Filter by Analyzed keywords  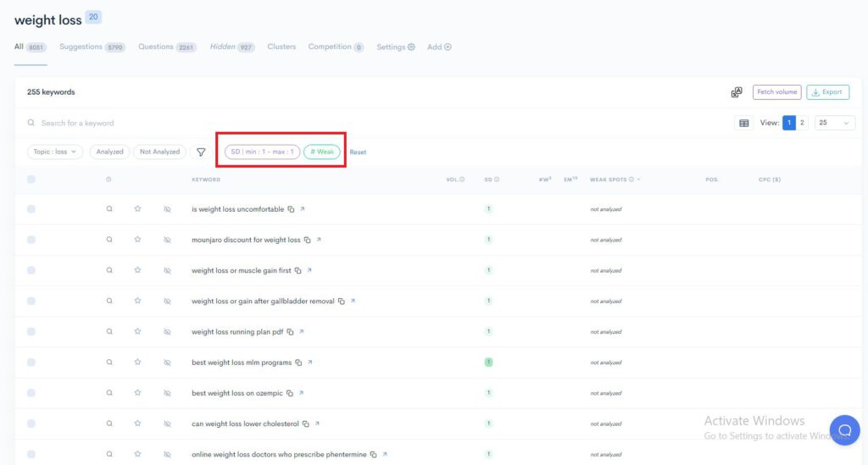pos(109,152)
